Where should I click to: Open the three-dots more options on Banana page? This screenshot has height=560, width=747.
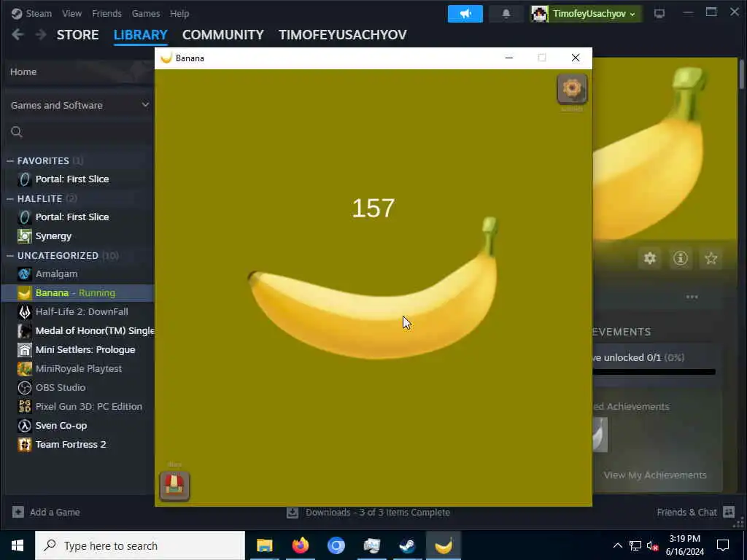tap(692, 297)
